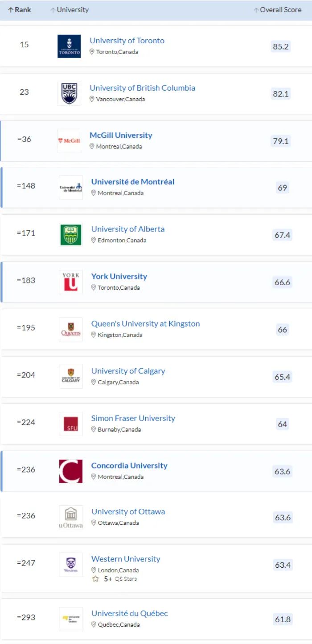Click the York University red logo

click(71, 282)
